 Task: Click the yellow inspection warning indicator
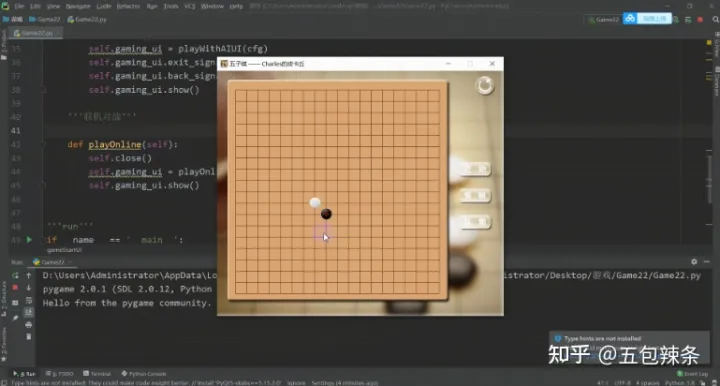click(x=709, y=42)
